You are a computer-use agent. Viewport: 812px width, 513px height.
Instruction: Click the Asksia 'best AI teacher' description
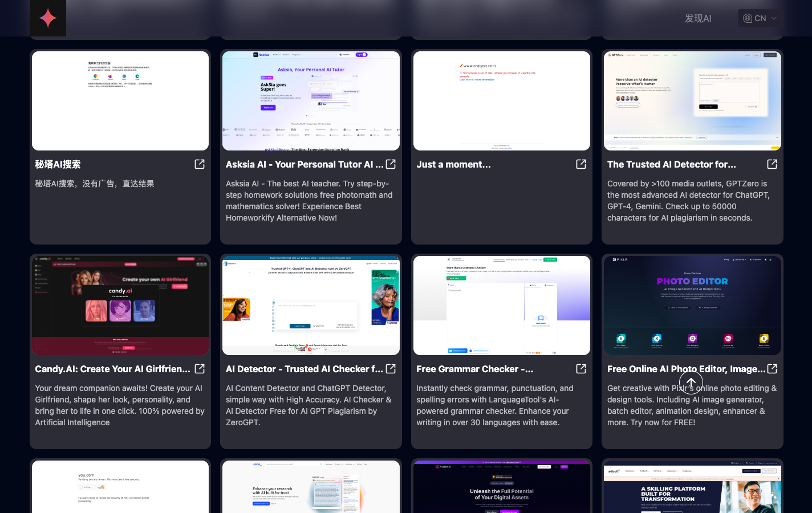pyautogui.click(x=309, y=201)
